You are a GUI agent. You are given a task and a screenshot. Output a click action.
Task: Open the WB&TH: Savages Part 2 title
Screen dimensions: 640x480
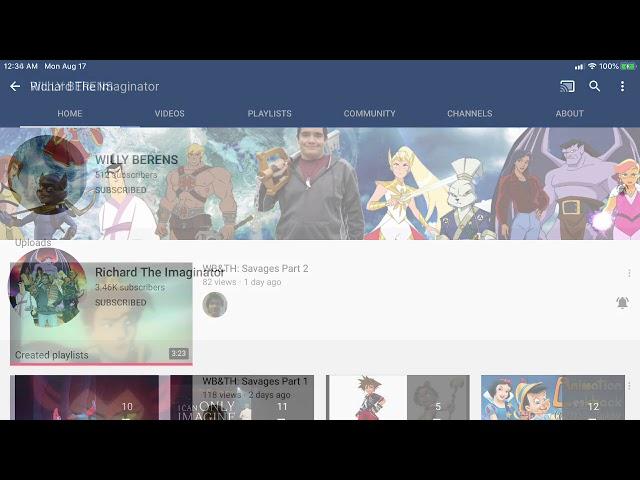click(x=256, y=268)
